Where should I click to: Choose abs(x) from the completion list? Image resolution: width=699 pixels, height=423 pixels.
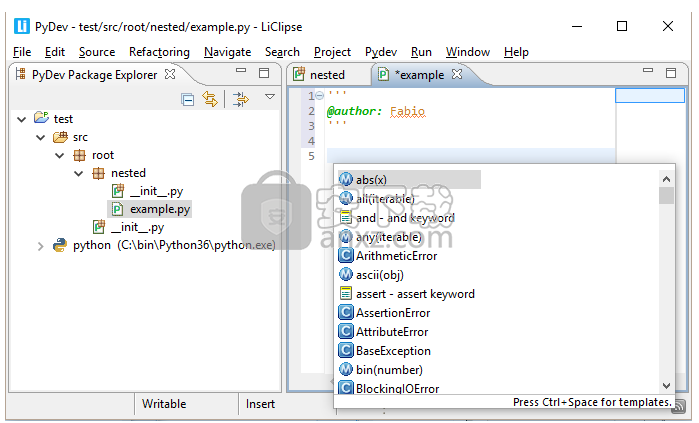pyautogui.click(x=409, y=180)
